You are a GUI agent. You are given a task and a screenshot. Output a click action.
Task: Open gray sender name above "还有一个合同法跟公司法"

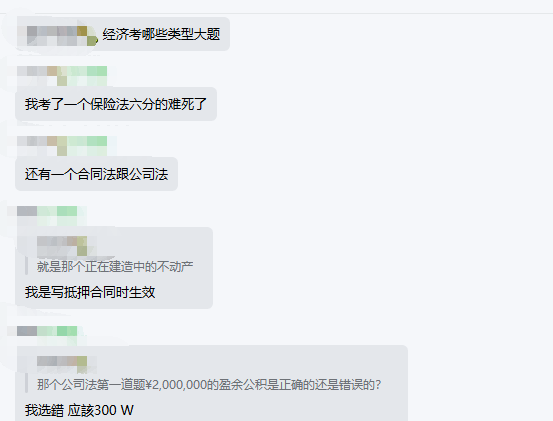click(42, 146)
